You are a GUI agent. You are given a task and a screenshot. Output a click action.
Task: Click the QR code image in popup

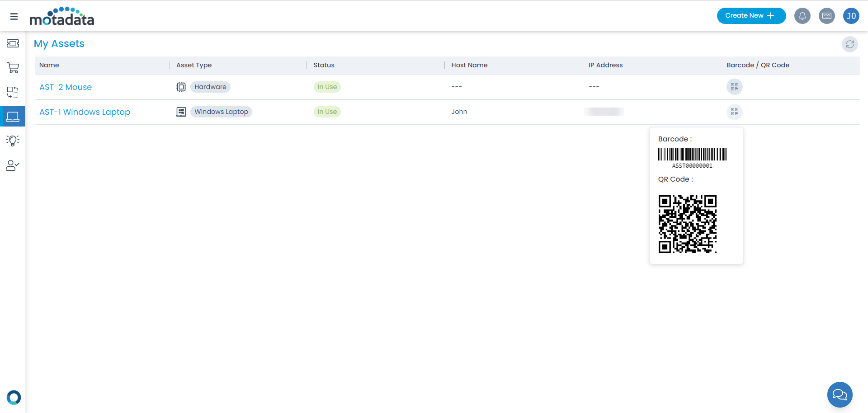(x=688, y=224)
